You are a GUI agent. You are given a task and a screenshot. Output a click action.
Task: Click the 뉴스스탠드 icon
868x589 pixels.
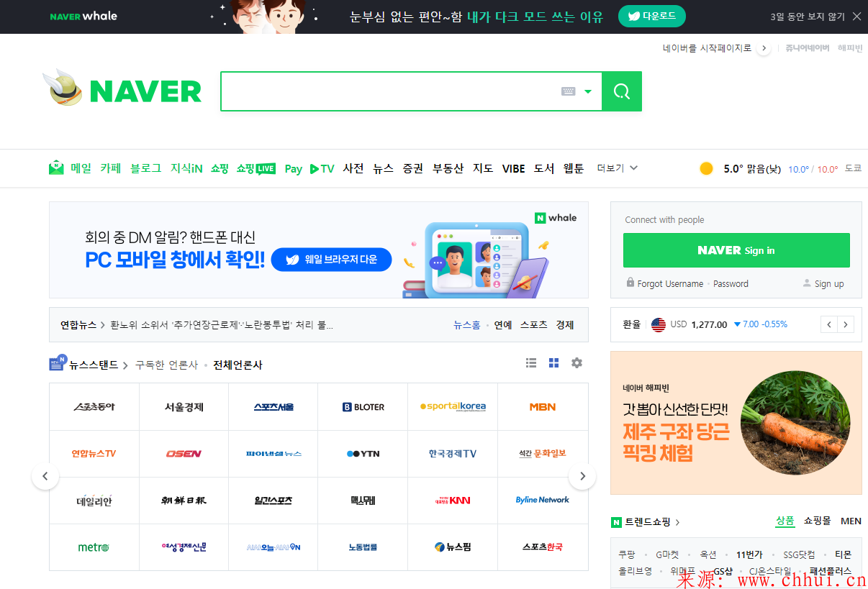click(x=58, y=363)
